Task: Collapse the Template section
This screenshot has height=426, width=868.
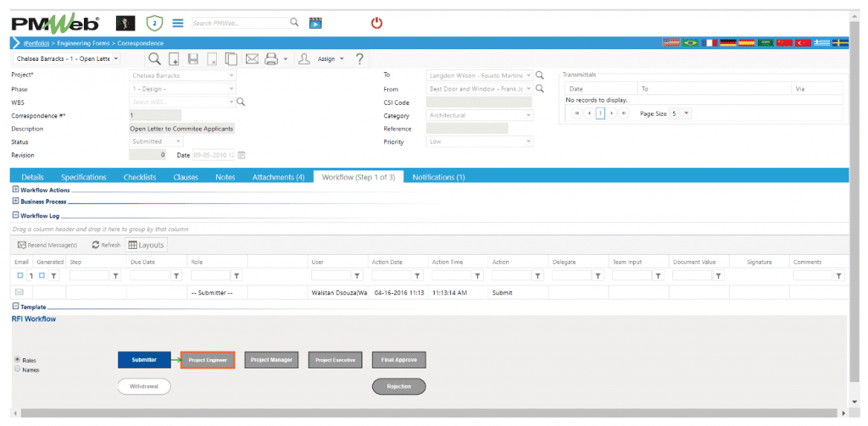Action: click(x=15, y=307)
